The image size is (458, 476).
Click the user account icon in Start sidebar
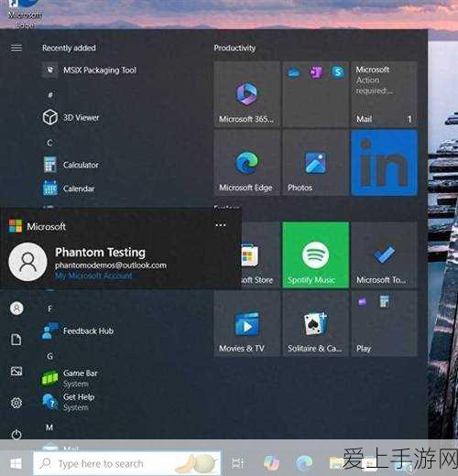click(x=16, y=308)
